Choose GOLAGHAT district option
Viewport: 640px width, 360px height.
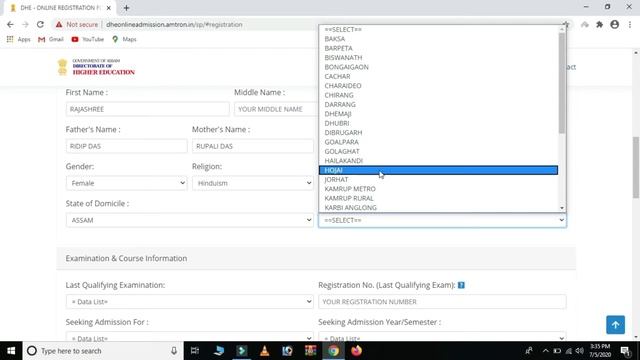coord(438,151)
